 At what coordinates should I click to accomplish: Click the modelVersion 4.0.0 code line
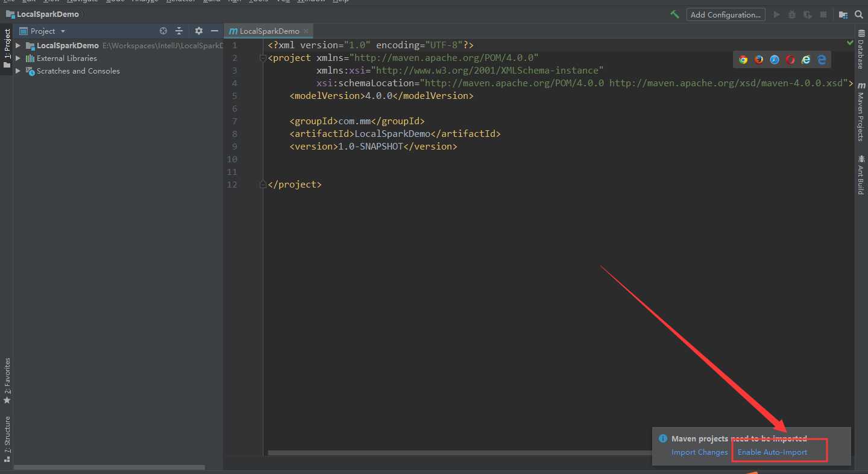[x=382, y=96]
